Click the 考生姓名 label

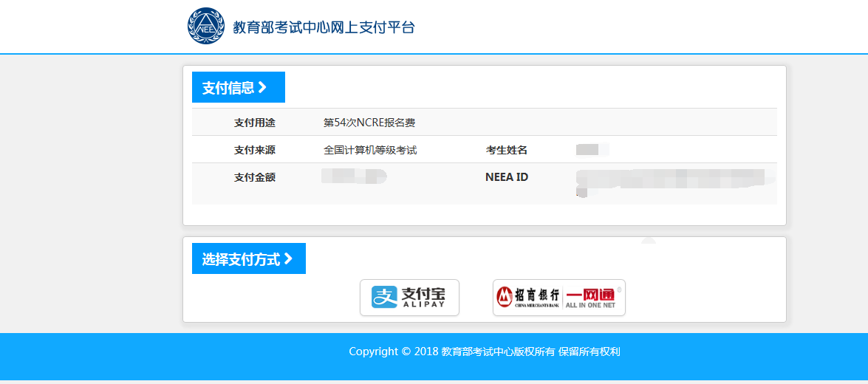coord(507,150)
